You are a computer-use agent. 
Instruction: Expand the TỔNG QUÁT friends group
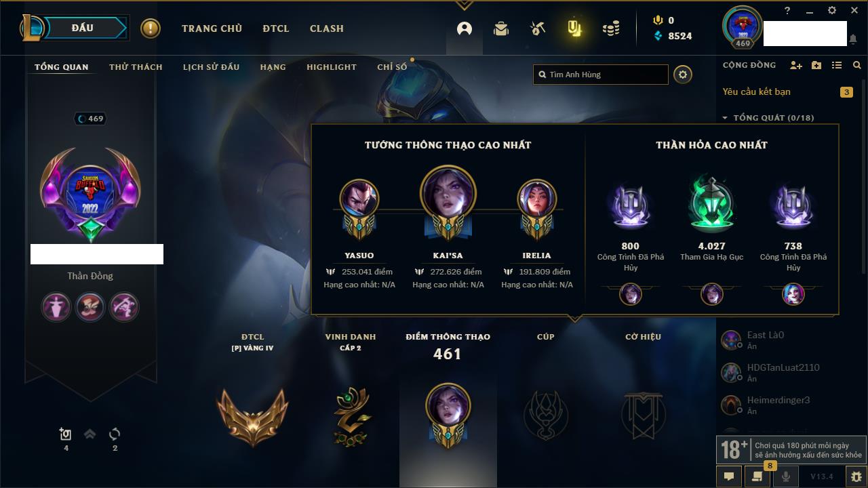[x=768, y=118]
